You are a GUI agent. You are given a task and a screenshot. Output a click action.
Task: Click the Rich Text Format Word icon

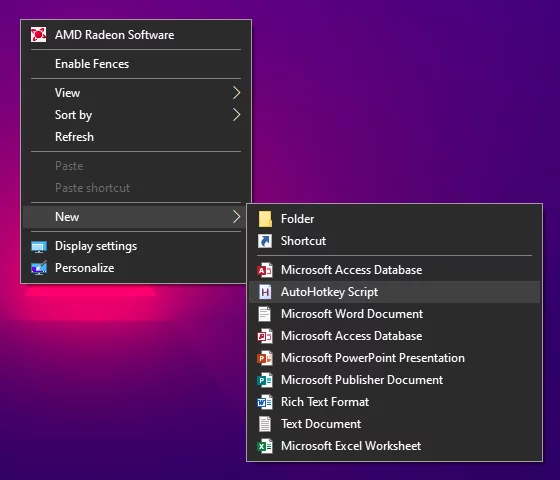pos(265,402)
